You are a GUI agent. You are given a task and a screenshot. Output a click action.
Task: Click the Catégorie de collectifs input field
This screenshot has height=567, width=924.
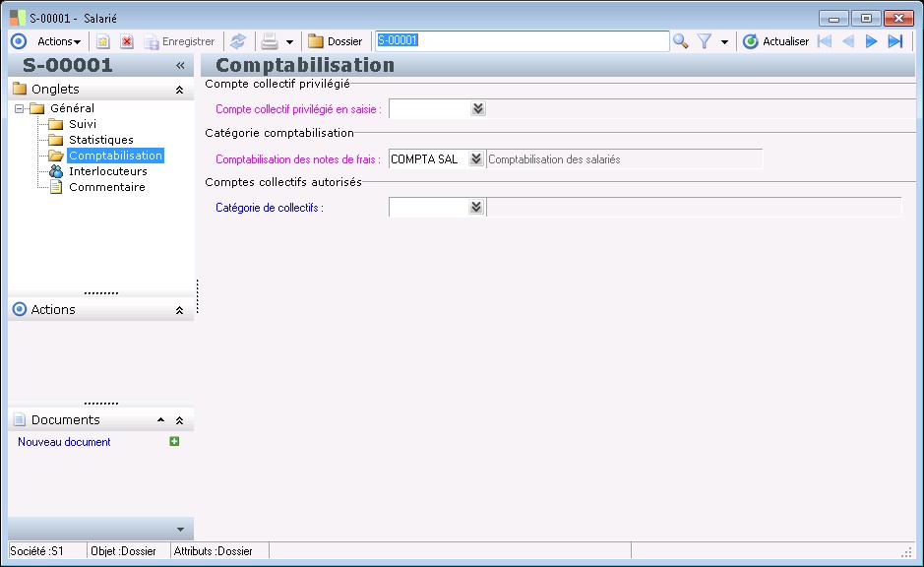click(428, 207)
